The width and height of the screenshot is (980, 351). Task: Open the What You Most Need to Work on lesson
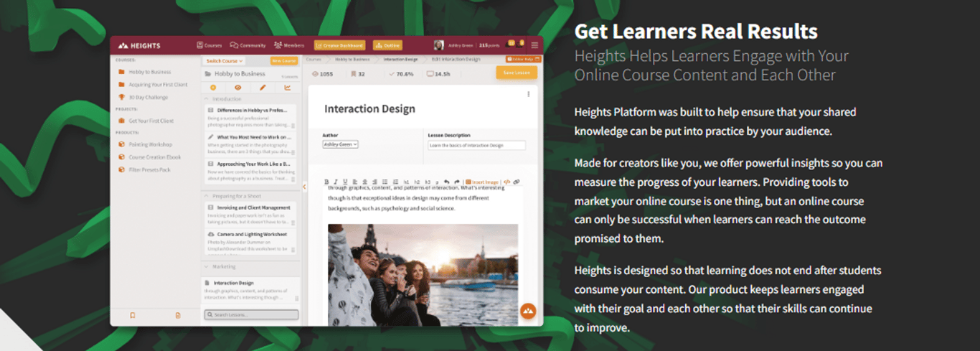coord(250,144)
